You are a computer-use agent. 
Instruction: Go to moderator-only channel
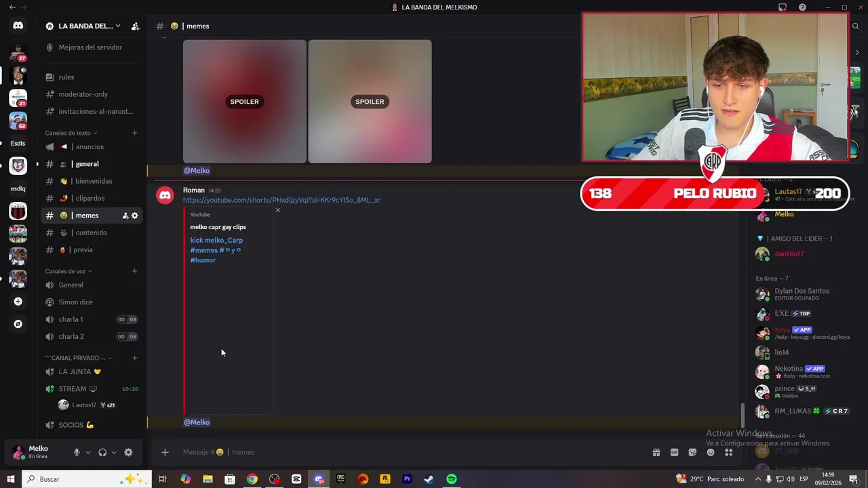[90, 94]
